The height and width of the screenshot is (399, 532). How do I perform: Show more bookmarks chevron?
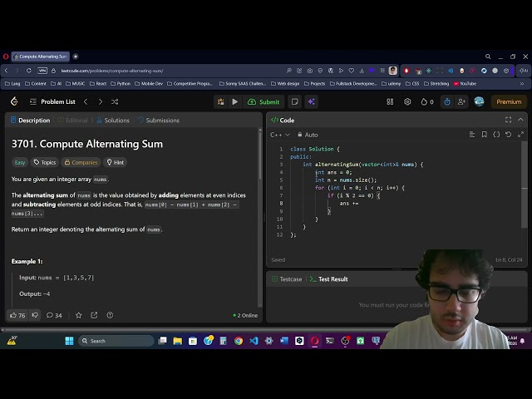point(522,83)
